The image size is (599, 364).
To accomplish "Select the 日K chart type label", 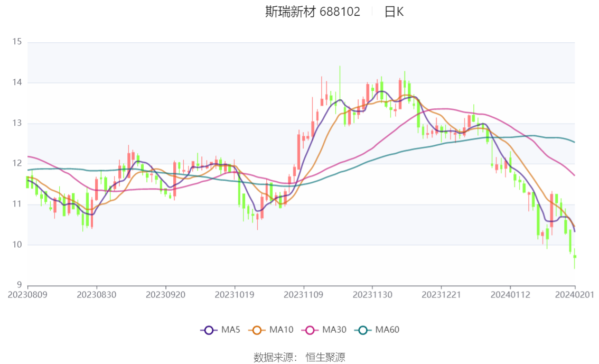I will (x=394, y=12).
